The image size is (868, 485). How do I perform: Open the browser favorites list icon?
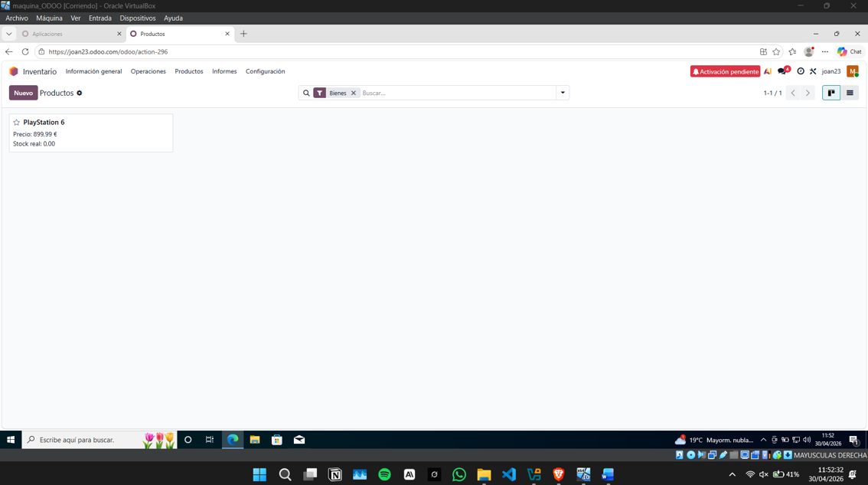pyautogui.click(x=793, y=51)
